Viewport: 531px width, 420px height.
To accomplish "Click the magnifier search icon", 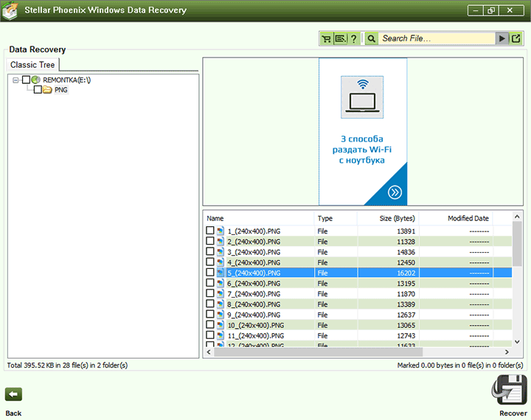I will point(372,38).
